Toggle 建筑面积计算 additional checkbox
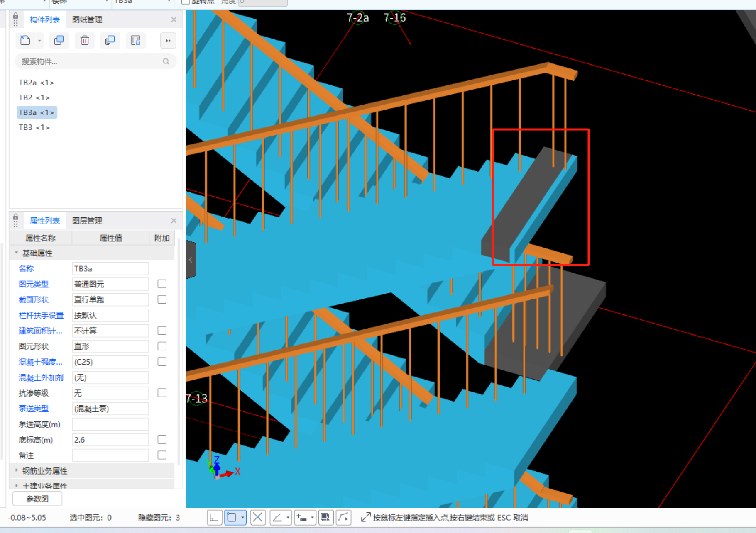The image size is (756, 533). coord(162,331)
